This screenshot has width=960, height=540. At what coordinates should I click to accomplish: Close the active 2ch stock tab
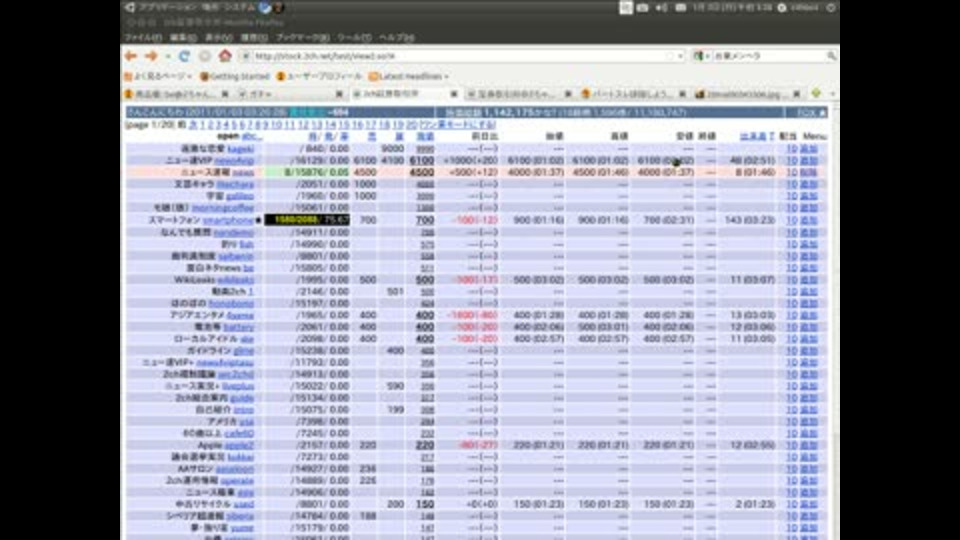click(x=454, y=94)
